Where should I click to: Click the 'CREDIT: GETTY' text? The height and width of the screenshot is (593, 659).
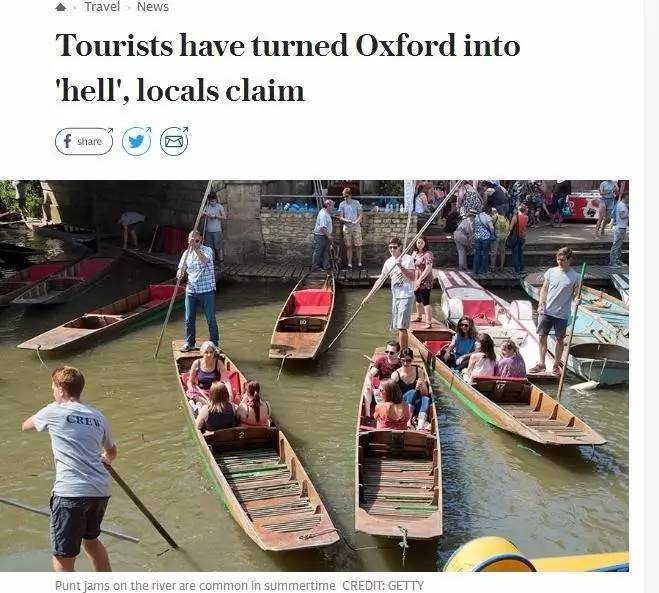tap(384, 585)
